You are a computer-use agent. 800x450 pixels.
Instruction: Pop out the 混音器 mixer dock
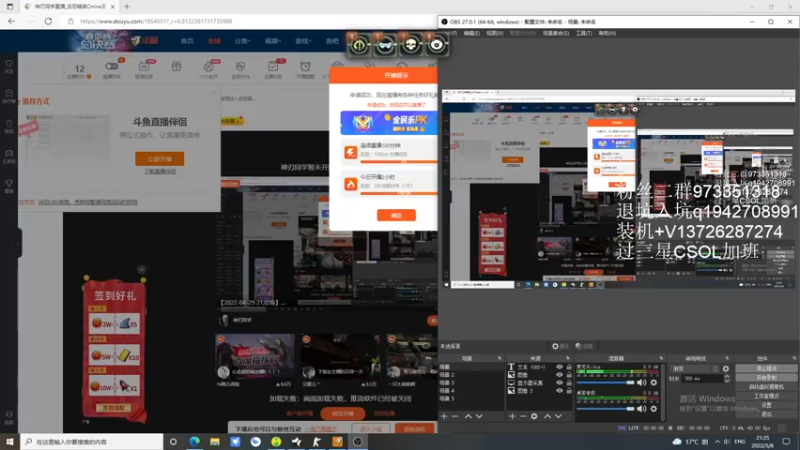pyautogui.click(x=661, y=358)
